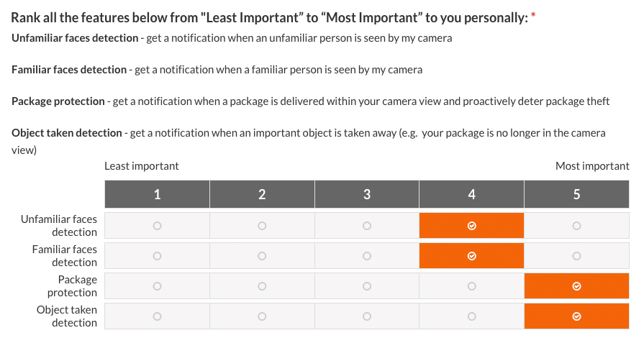Rate Unfamiliar faces detection as 5
Image resolution: width=644 pixels, height=338 pixels.
576,226
